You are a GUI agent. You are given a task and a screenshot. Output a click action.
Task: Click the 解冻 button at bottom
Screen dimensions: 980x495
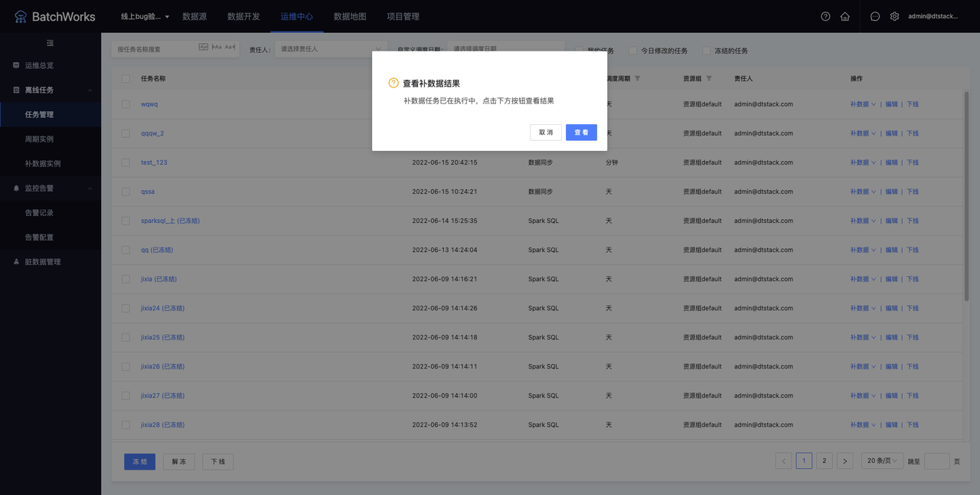click(178, 462)
